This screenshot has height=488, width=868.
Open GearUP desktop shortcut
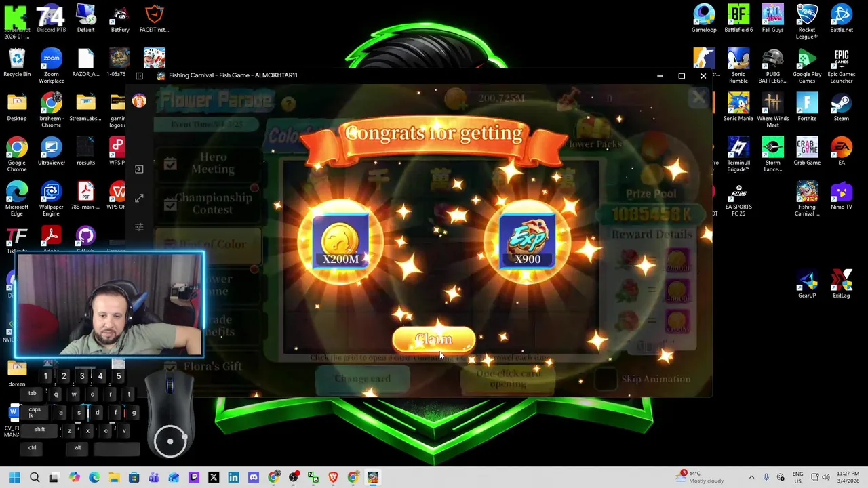(x=807, y=284)
